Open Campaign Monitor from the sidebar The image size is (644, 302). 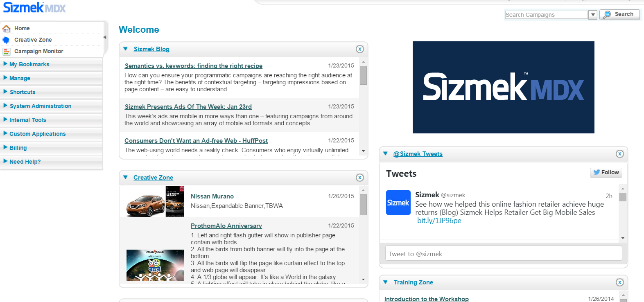coord(39,51)
